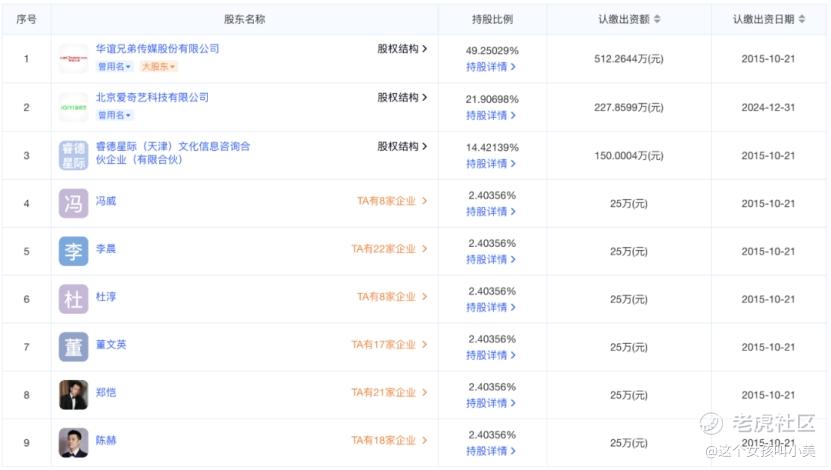
Task: View 陈赫's TA有18家企业 link
Action: (389, 441)
